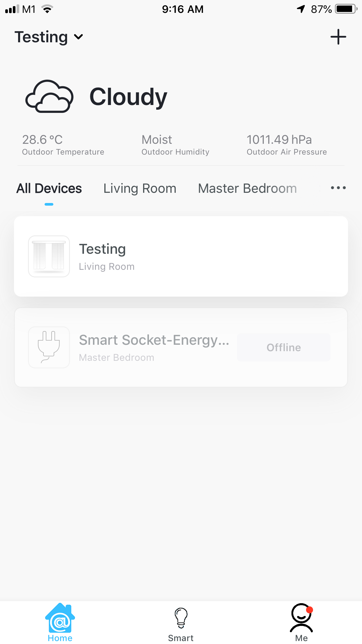Tap the battery status icon

tap(346, 9)
